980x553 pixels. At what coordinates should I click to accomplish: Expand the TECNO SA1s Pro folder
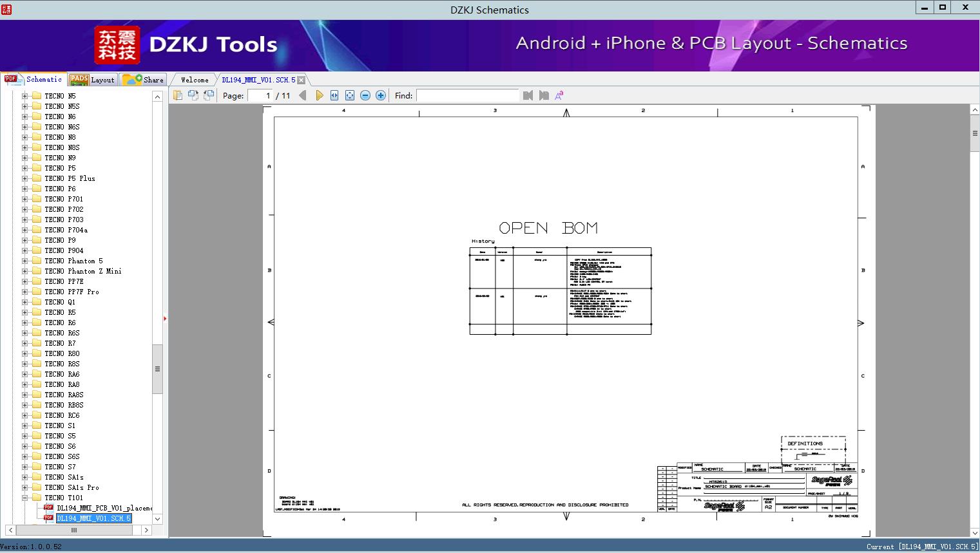point(25,487)
